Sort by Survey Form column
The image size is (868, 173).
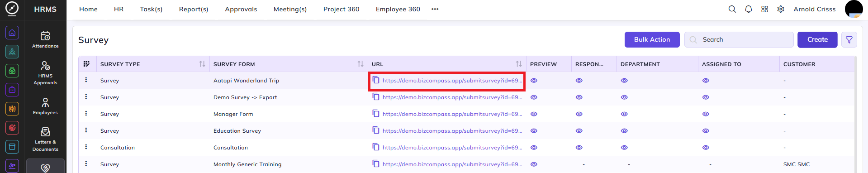point(360,64)
